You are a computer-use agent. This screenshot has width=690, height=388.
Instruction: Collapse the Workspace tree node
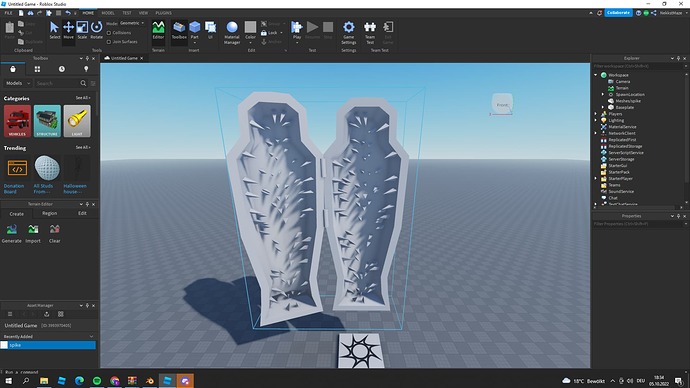pyautogui.click(x=596, y=75)
